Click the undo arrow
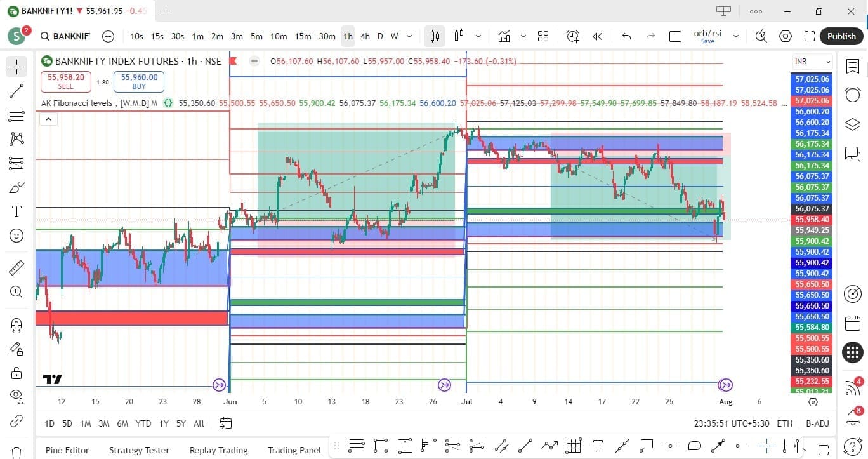This screenshot has width=868, height=459. pos(626,36)
